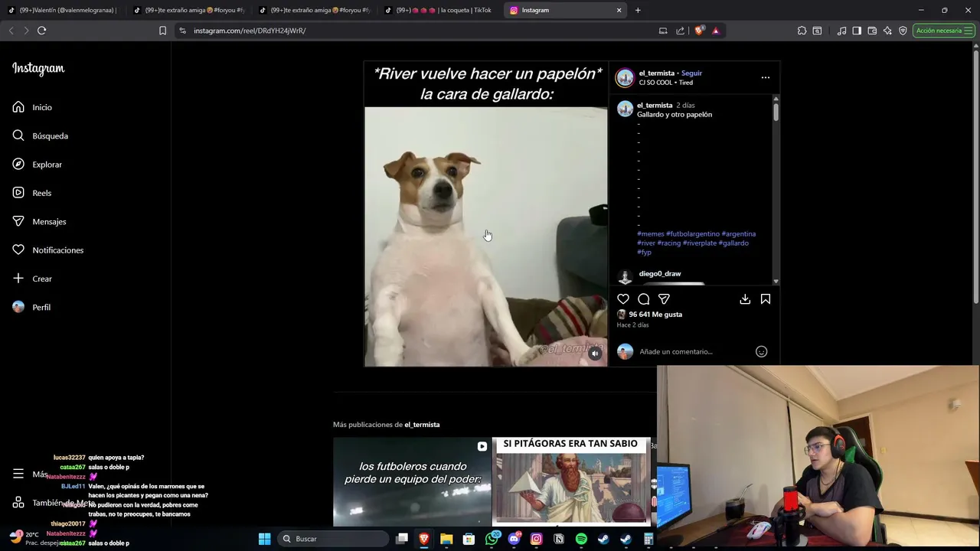Click el_termista link in 'Más publicaciones'
The width and height of the screenshot is (980, 551).
[422, 425]
